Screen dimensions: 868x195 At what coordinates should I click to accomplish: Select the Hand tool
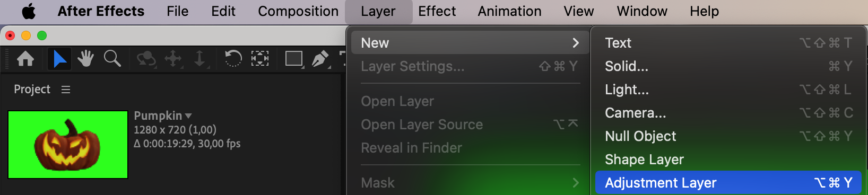[85, 58]
